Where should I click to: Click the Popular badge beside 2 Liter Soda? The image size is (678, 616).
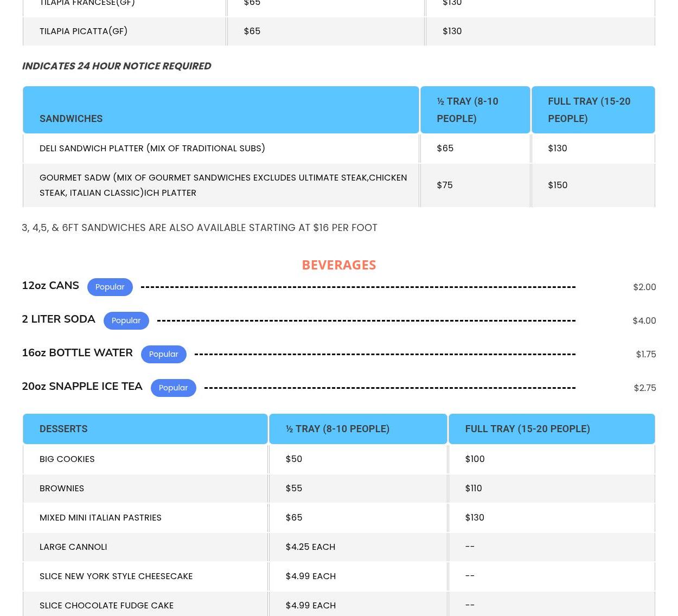pyautogui.click(x=126, y=320)
